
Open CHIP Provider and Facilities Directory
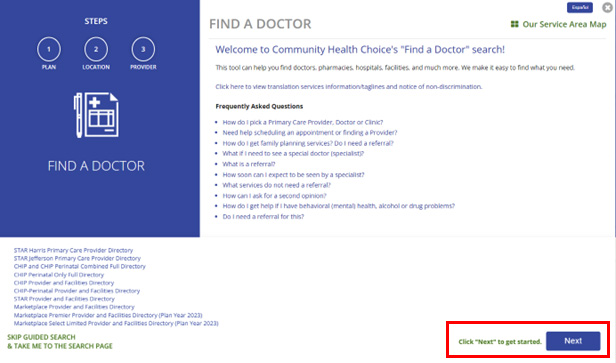[x=64, y=282]
